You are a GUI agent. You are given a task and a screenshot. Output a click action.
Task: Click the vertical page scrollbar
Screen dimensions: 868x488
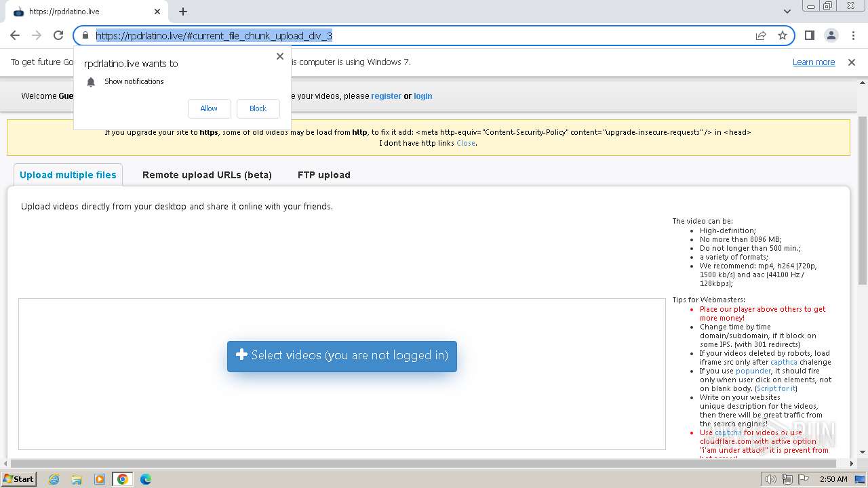tap(863, 200)
